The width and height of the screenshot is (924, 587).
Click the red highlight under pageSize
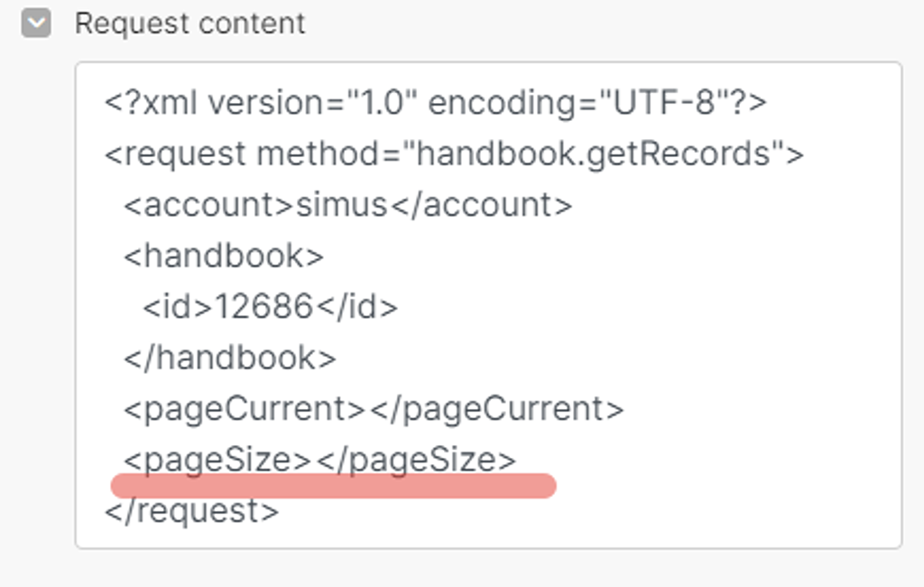point(334,486)
